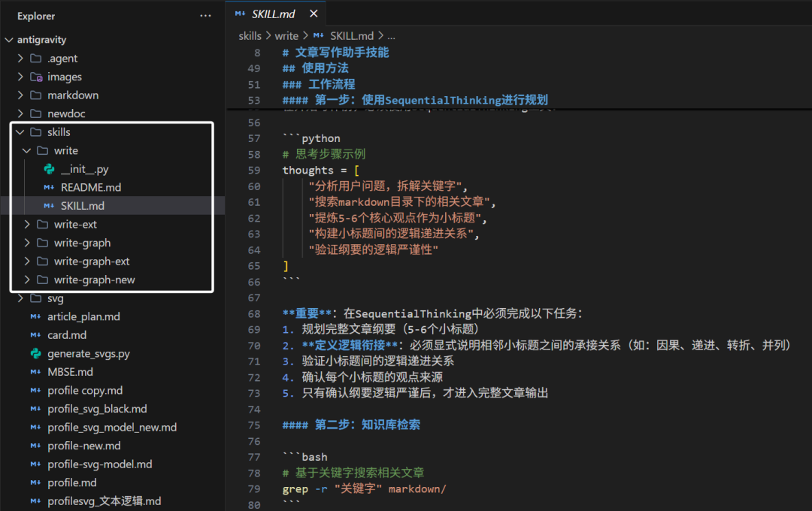Expand the svg folder chevron

[x=20, y=298]
